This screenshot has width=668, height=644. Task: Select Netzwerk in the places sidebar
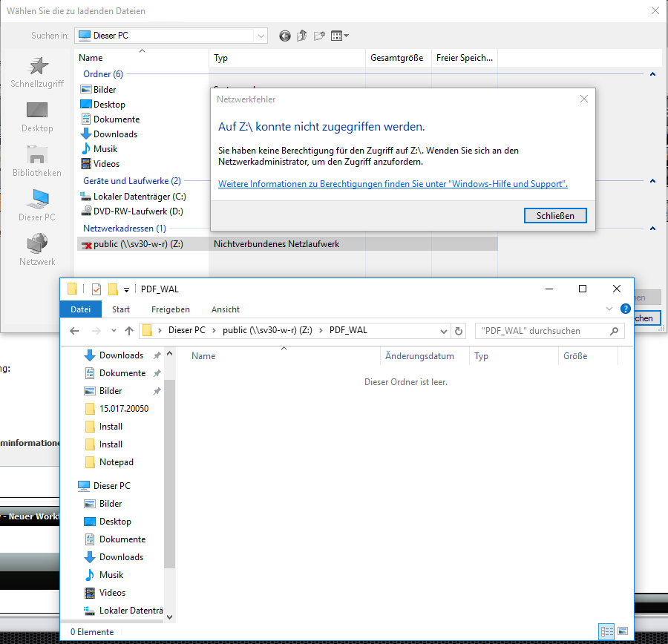37,250
